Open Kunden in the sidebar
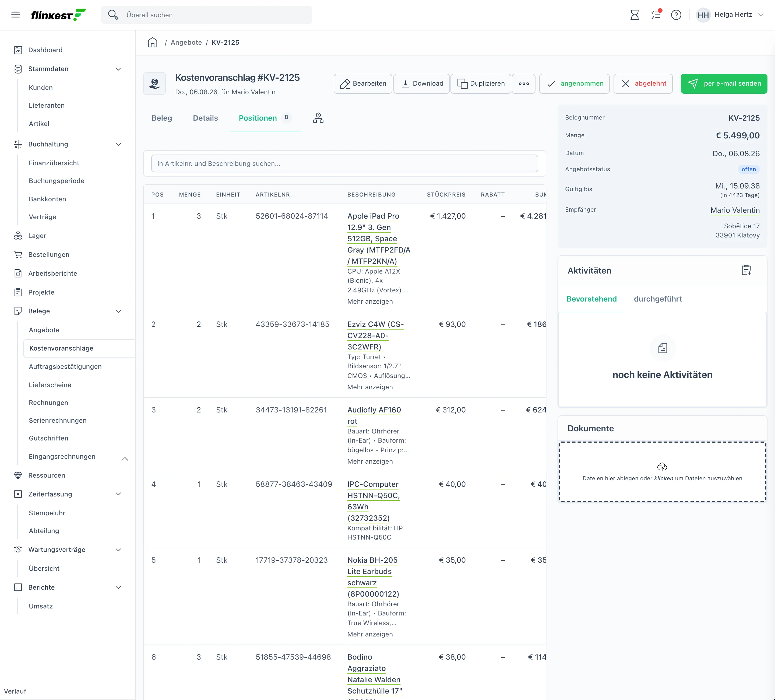The width and height of the screenshot is (775, 700). point(41,88)
